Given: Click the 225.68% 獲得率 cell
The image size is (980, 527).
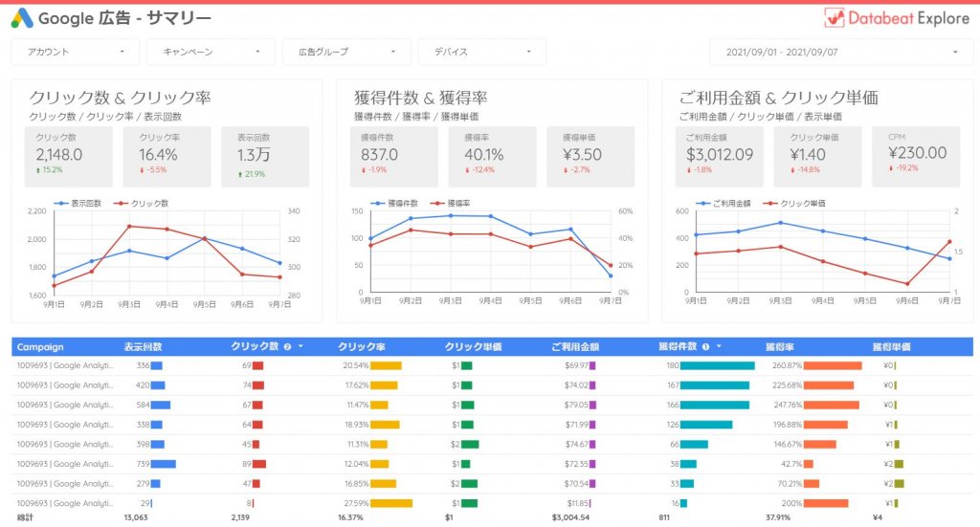Looking at the screenshot, I should pyautogui.click(x=787, y=385).
